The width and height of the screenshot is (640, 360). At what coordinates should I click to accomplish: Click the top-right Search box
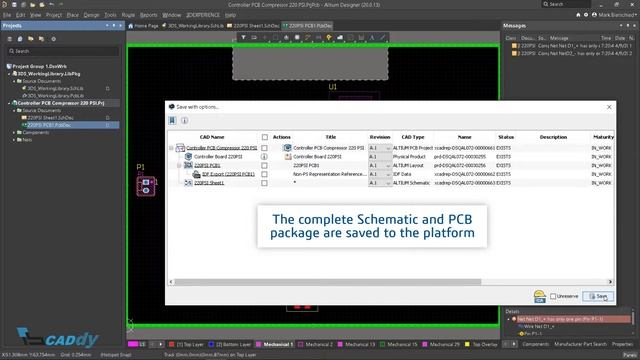(567, 4)
